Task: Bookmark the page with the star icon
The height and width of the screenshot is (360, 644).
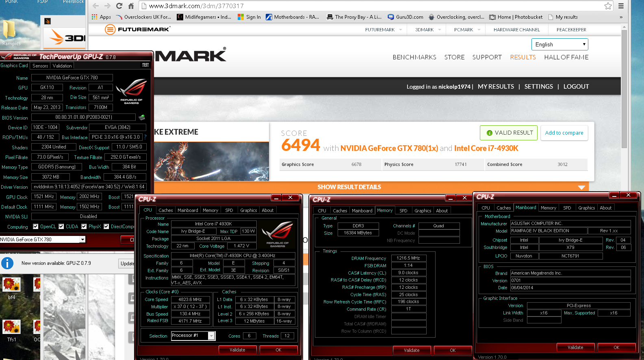Action: pyautogui.click(x=608, y=6)
